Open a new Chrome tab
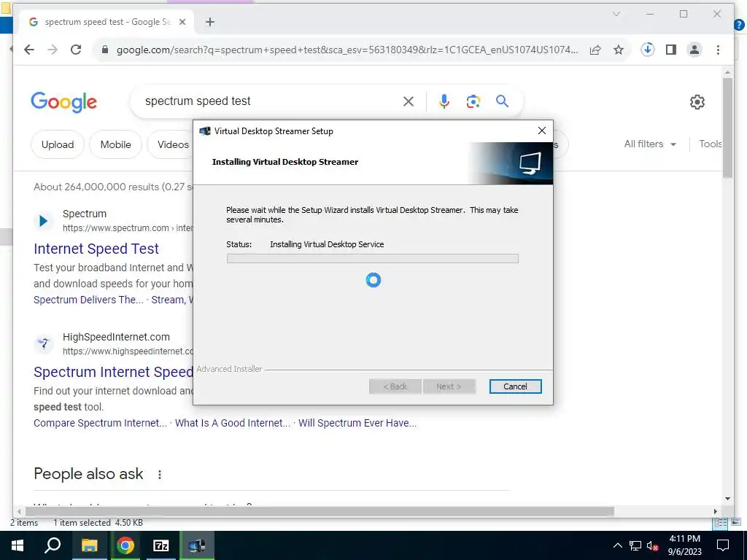747x560 pixels. pyautogui.click(x=210, y=22)
